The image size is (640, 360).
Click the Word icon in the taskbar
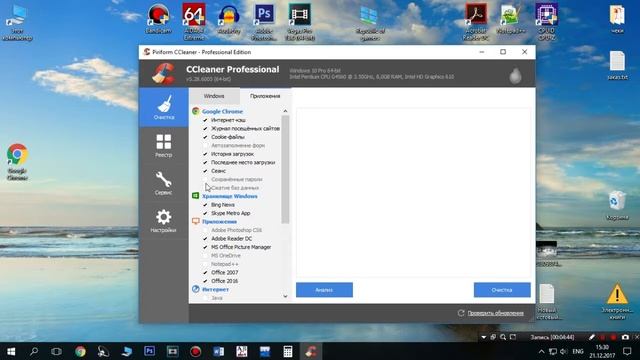(x=218, y=351)
